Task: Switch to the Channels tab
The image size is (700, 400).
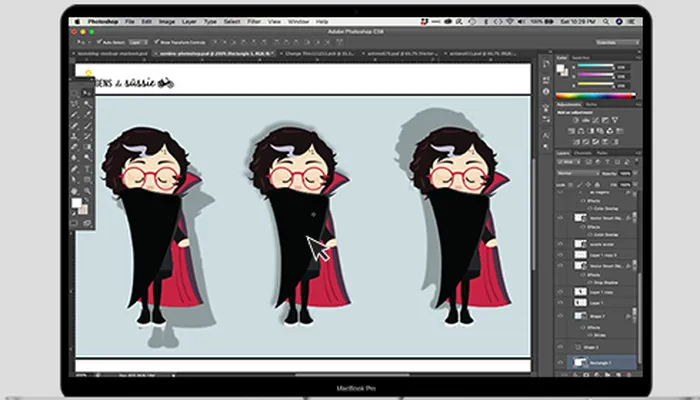Action: (583, 153)
